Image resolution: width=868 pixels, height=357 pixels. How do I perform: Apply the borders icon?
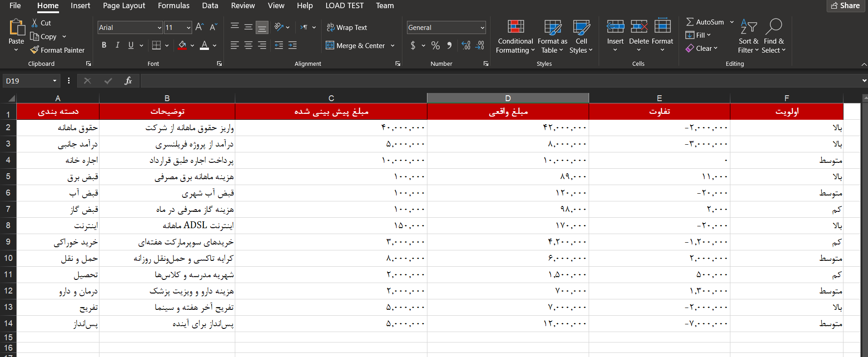click(156, 45)
